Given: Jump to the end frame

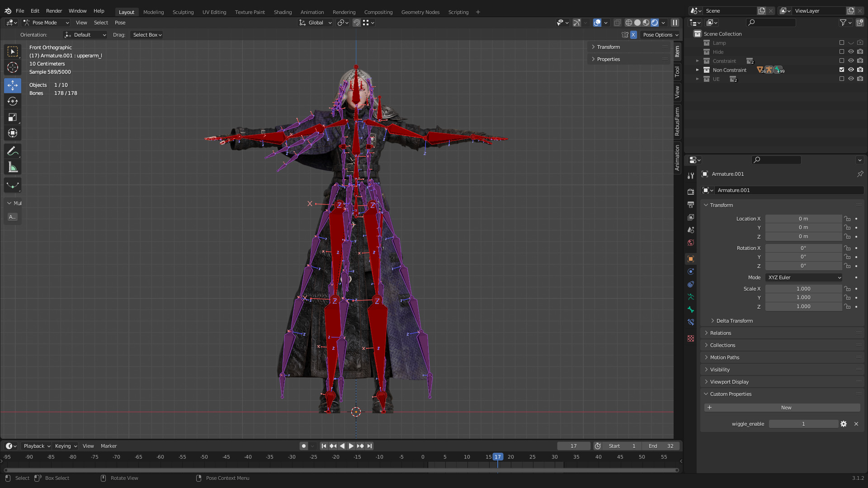Looking at the screenshot, I should tap(369, 446).
